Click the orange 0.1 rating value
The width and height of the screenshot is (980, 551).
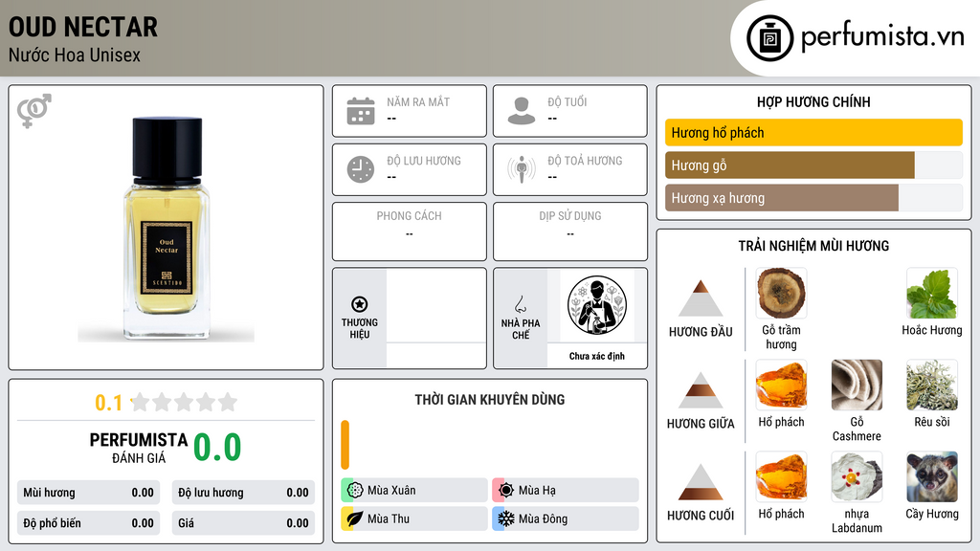point(109,403)
